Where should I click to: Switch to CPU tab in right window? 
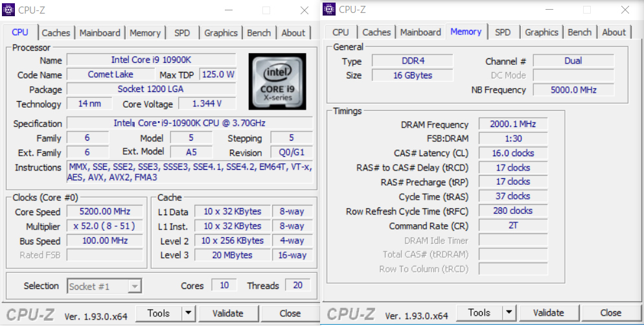click(341, 32)
